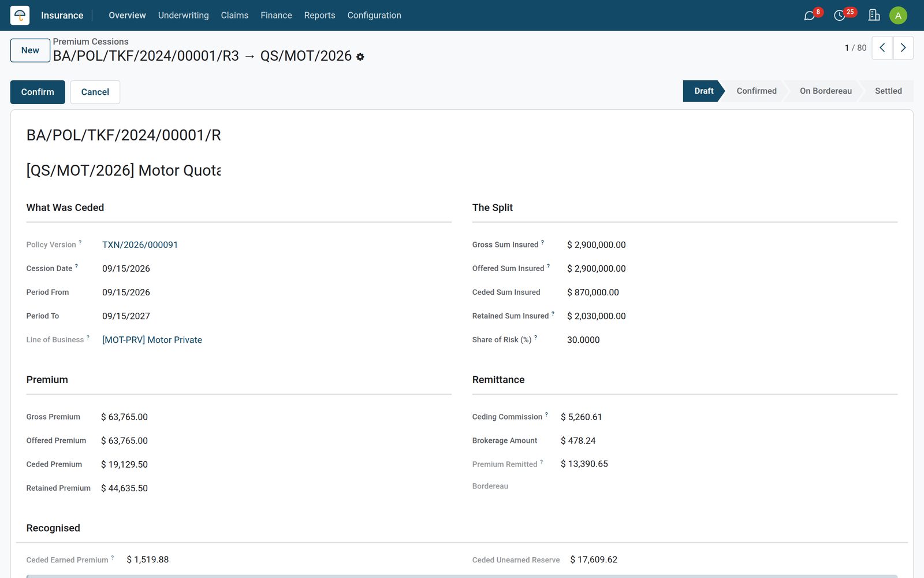Show Premium Remitted help tooltip
The image size is (924, 578).
click(x=541, y=462)
